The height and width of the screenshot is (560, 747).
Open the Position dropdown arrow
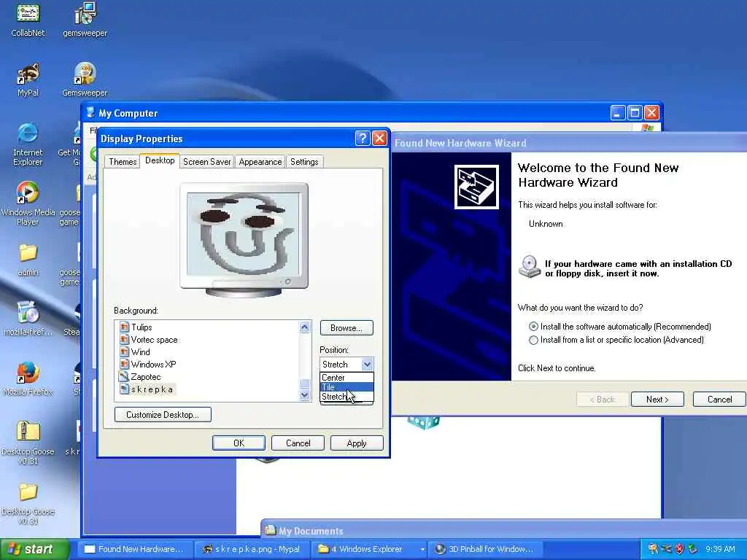click(x=367, y=365)
